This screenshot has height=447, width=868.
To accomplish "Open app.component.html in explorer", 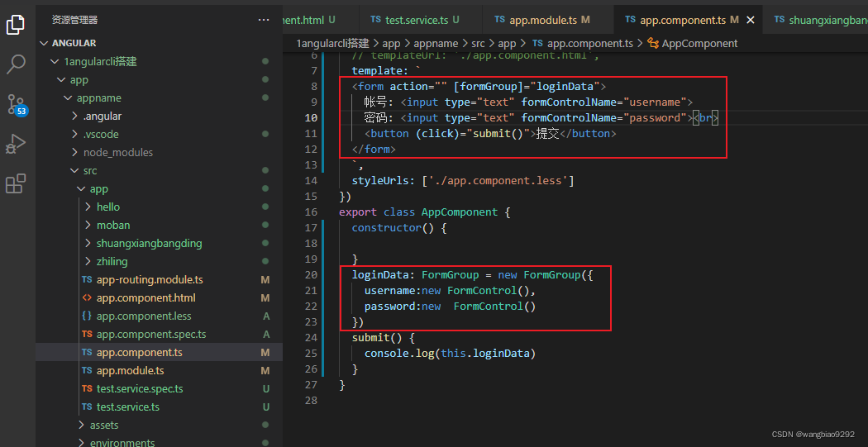I will coord(145,298).
